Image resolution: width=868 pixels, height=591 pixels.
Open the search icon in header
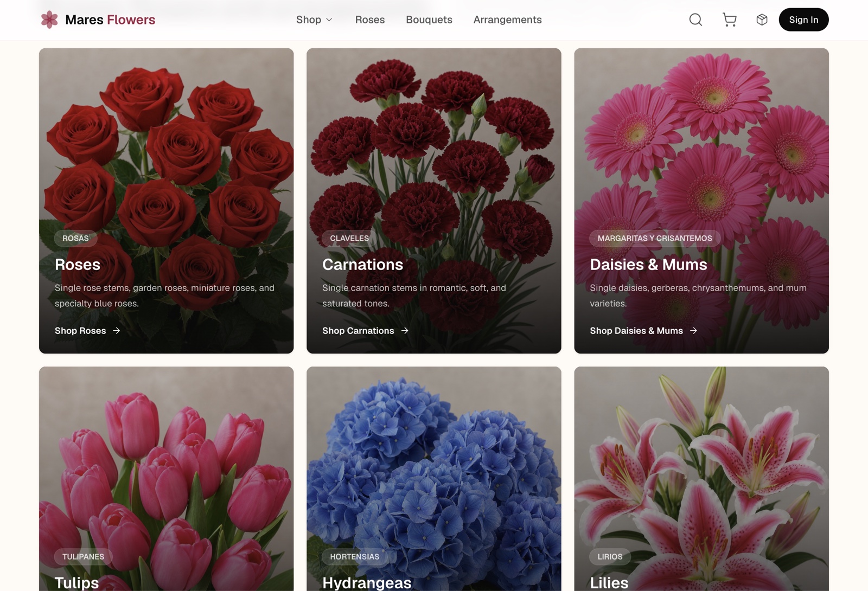tap(695, 20)
